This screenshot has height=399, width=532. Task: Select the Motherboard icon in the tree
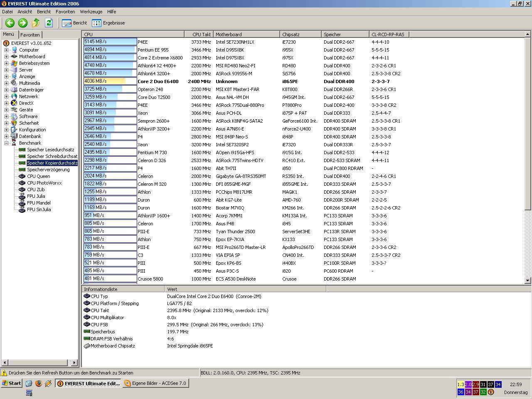click(14, 57)
